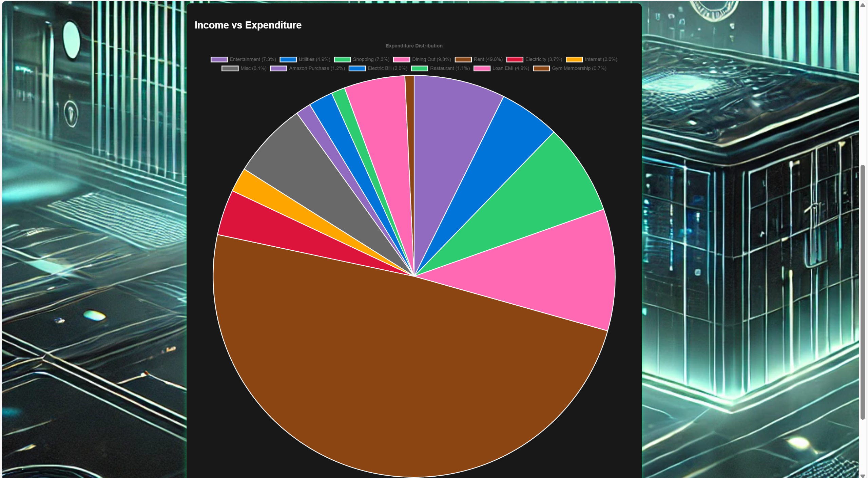Click the pink Dining Out legend swatch
This screenshot has height=478, width=868.
pos(401,59)
